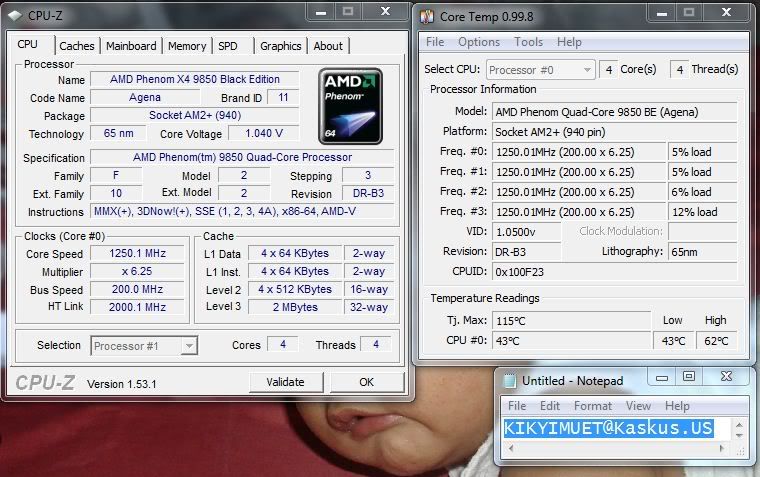Minimize the Core Temp window
760x477 pixels.
click(x=662, y=12)
